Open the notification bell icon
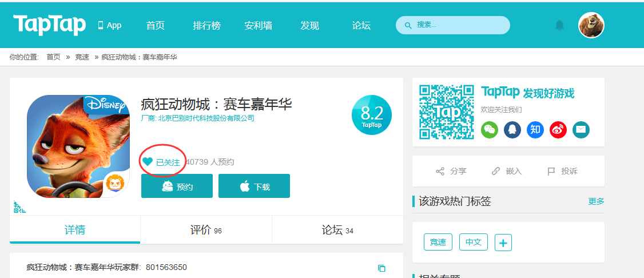Image resolution: width=644 pixels, height=278 pixels. click(559, 25)
